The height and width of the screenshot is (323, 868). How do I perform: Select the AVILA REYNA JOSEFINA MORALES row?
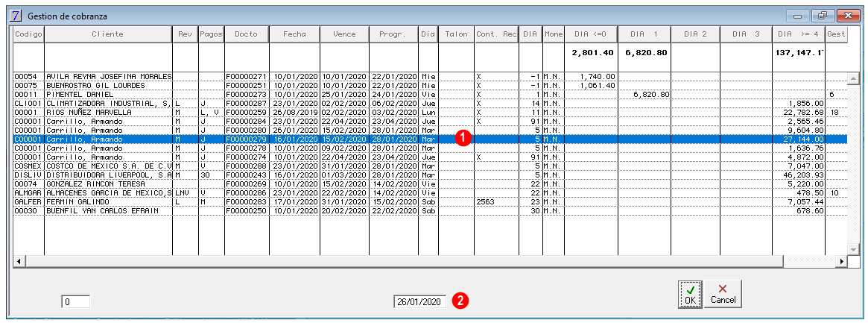click(x=430, y=76)
